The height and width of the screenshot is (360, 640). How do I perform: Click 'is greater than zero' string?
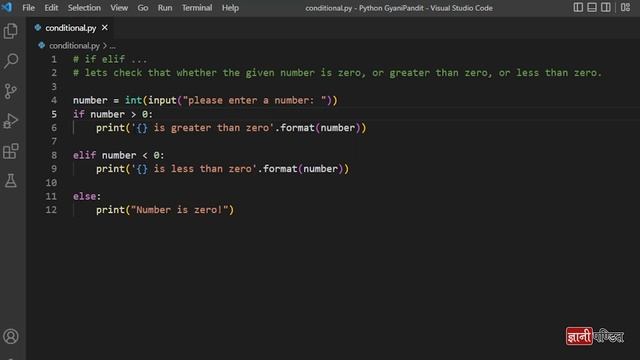tap(202, 128)
